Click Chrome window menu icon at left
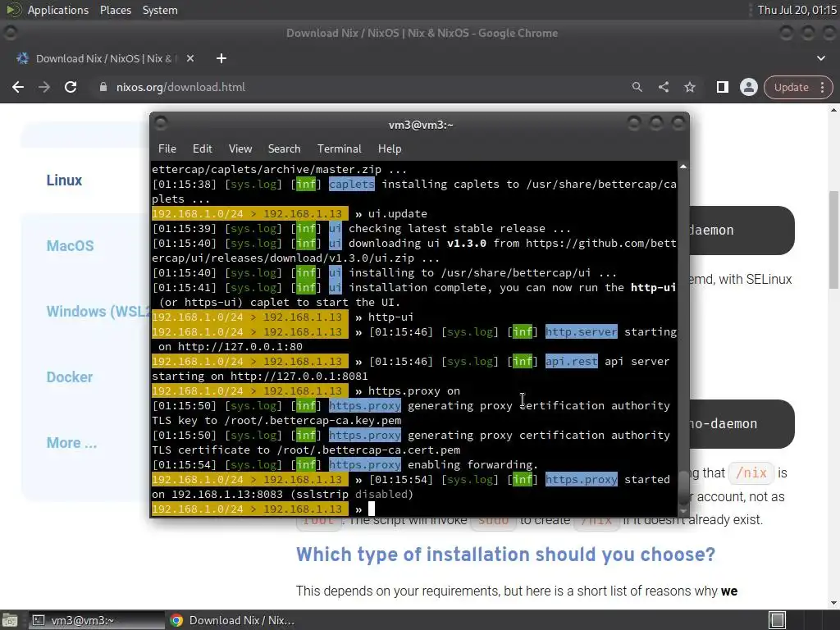Image resolution: width=840 pixels, height=630 pixels. [10, 33]
